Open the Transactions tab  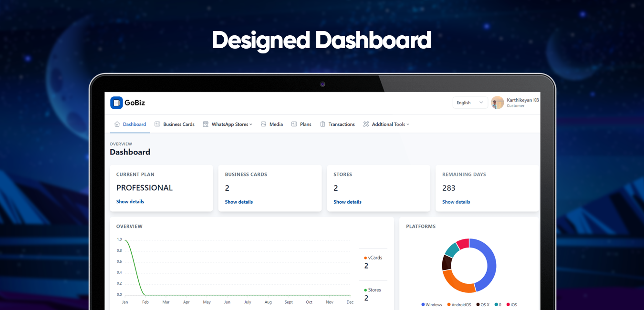pyautogui.click(x=342, y=124)
